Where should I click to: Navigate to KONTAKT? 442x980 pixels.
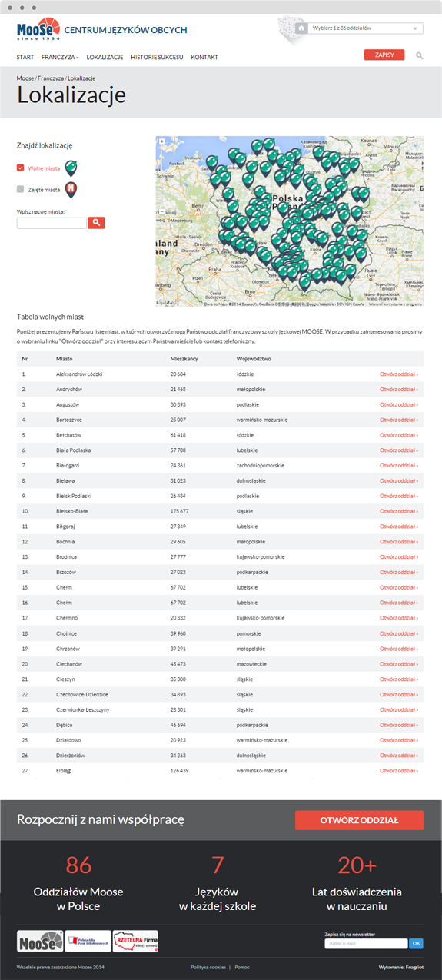204,58
